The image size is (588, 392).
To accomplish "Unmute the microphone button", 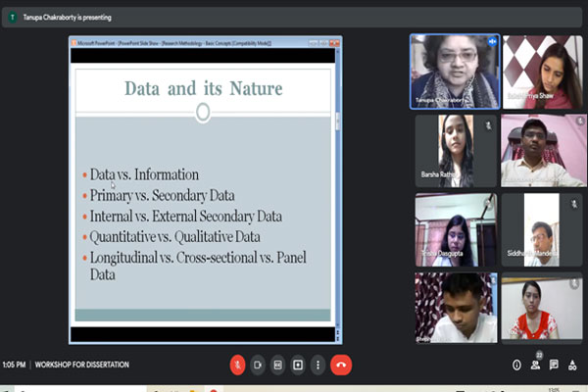I will click(x=237, y=365).
